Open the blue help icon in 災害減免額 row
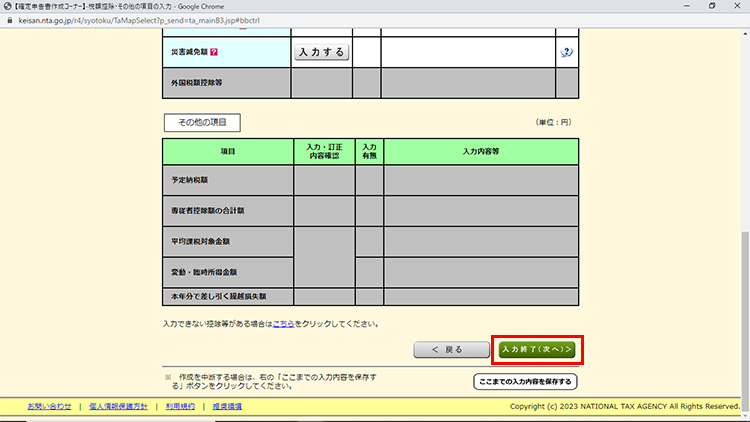 tap(566, 52)
